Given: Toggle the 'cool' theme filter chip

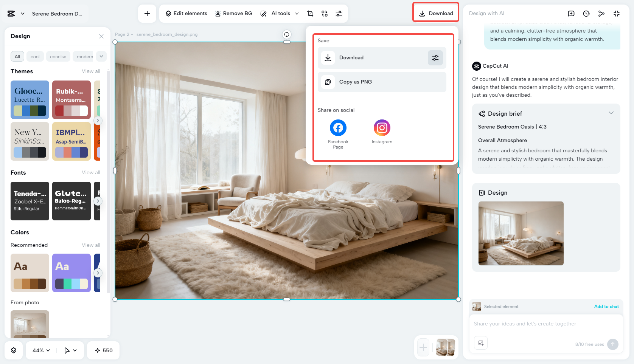Looking at the screenshot, I should coord(35,56).
